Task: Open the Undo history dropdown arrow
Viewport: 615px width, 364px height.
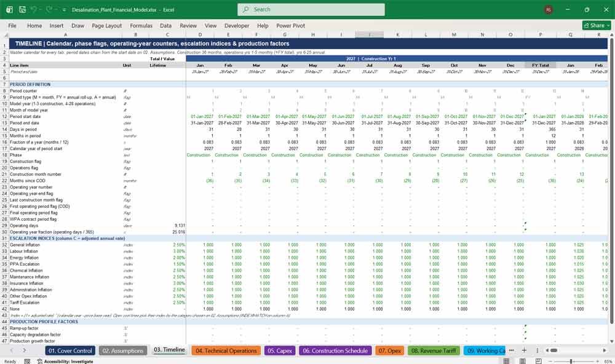Action: point(41,9)
